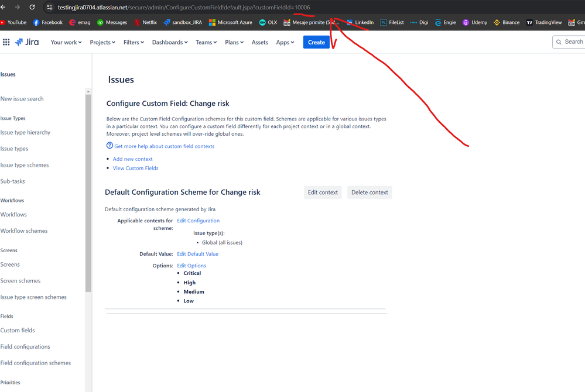585x392 pixels.
Task: Expand the Plans dropdown
Action: [234, 43]
